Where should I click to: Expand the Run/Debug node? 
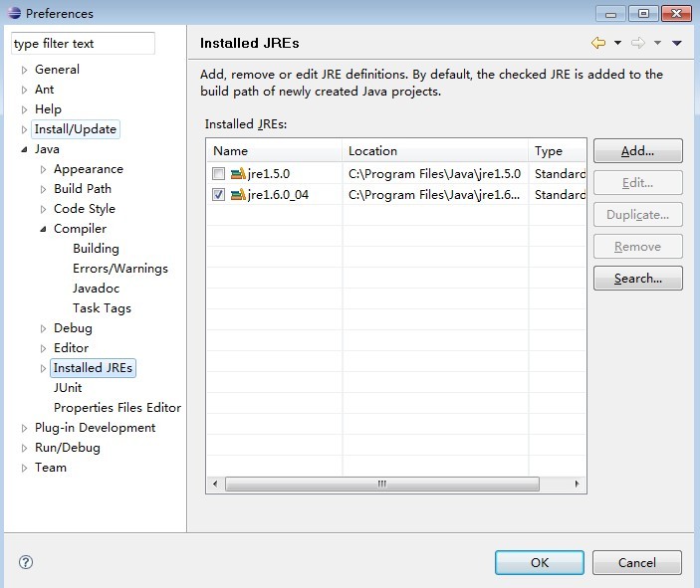click(24, 448)
